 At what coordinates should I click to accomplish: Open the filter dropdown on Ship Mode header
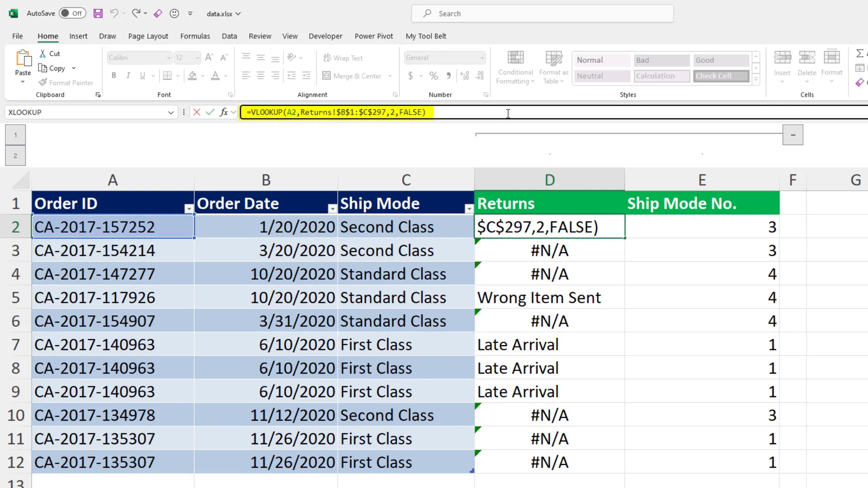(x=469, y=209)
